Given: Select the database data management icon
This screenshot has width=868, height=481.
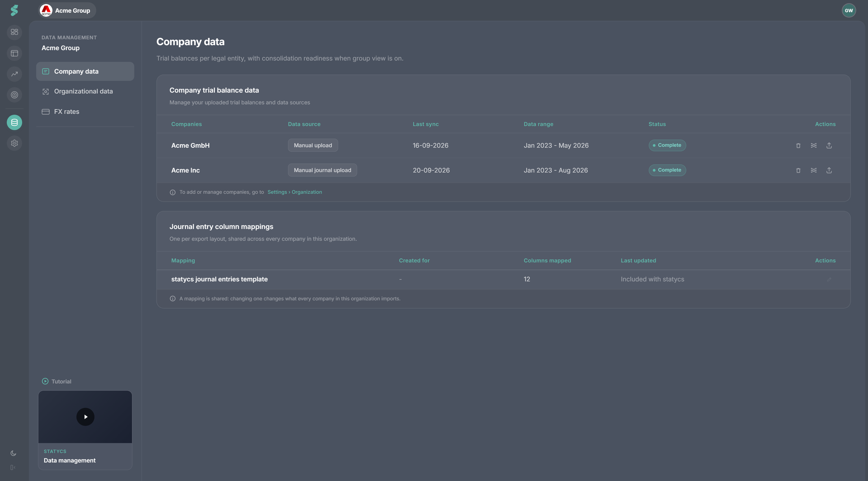Looking at the screenshot, I should tap(14, 122).
